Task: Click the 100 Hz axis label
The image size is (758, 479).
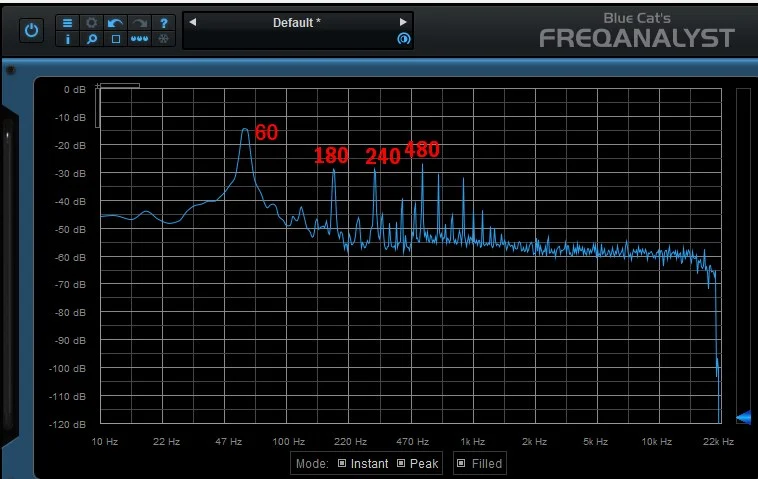Action: click(289, 441)
